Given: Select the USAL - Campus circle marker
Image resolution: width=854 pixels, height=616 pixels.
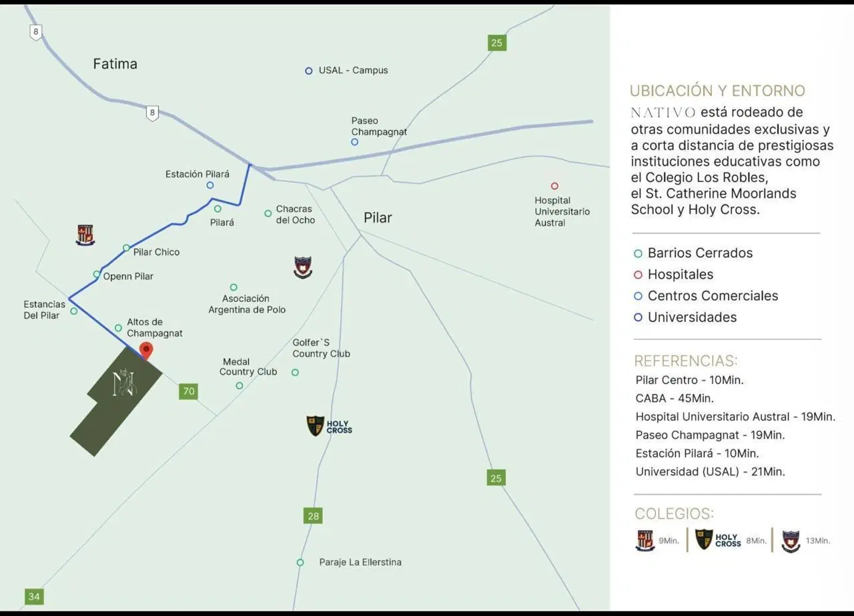Looking at the screenshot, I should click(309, 71).
